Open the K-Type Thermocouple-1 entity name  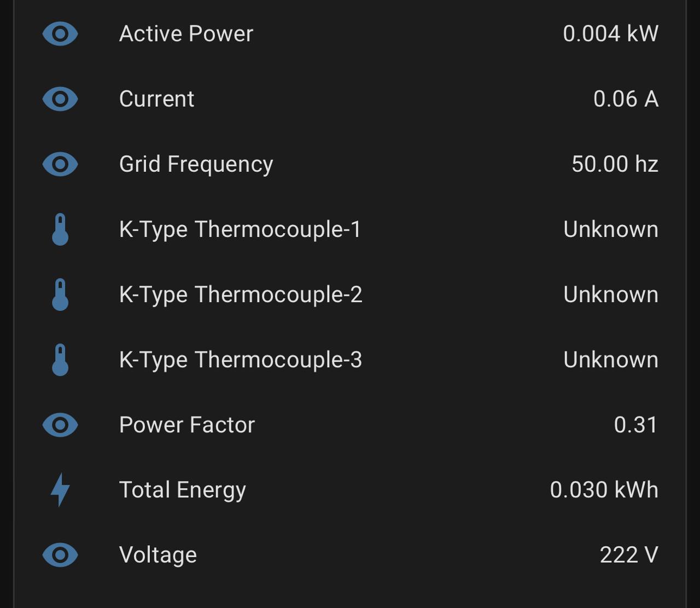[x=240, y=229]
